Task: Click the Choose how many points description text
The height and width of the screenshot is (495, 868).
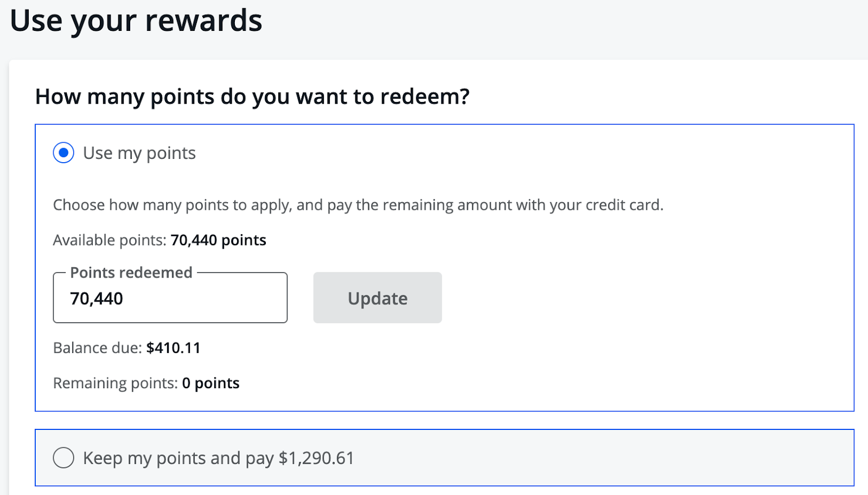Action: pyautogui.click(x=358, y=205)
